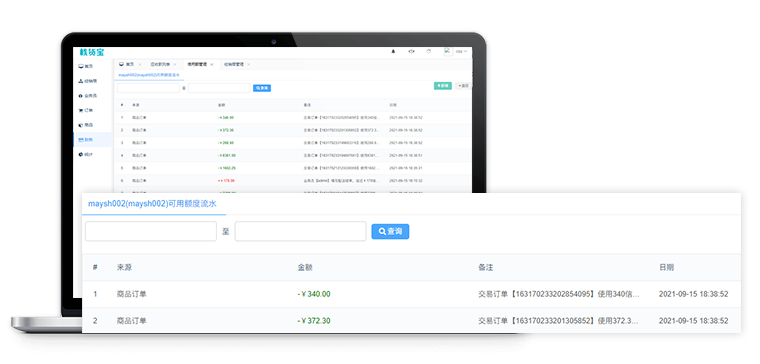This screenshot has height=364, width=760.
Task: Focus the end date field after 至
Action: tap(301, 231)
